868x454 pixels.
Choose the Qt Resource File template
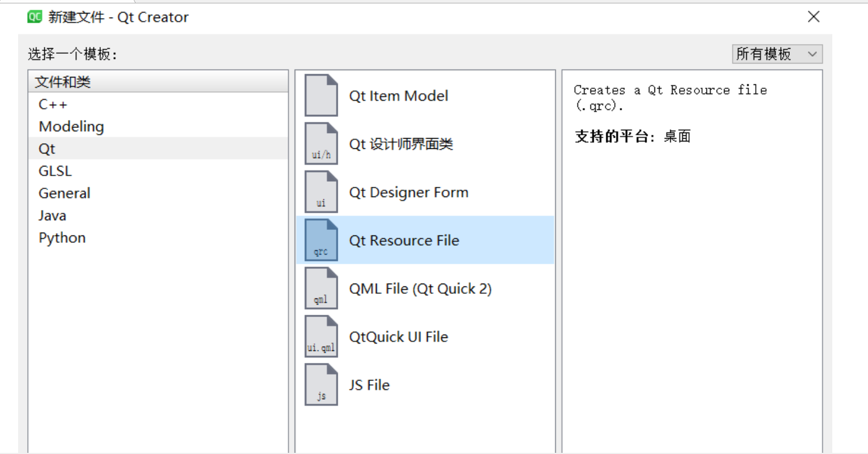[425, 240]
